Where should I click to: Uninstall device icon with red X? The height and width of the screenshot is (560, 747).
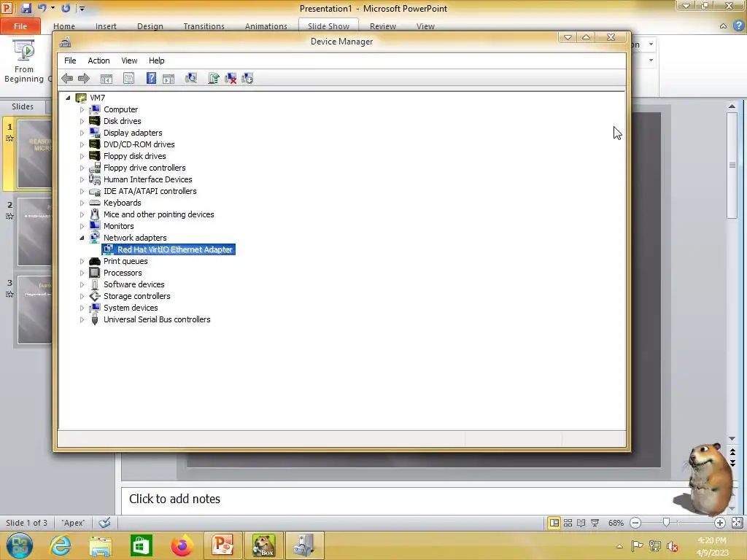[x=231, y=79]
